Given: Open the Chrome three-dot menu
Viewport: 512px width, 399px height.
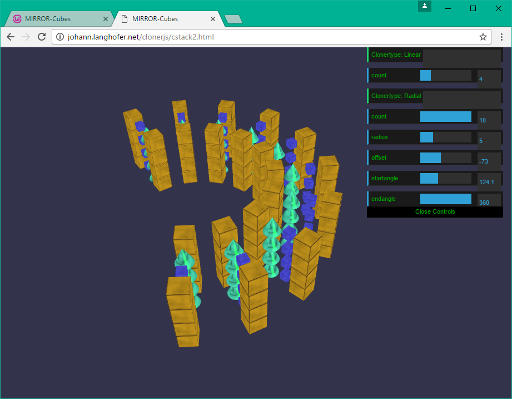Looking at the screenshot, I should click(x=501, y=37).
